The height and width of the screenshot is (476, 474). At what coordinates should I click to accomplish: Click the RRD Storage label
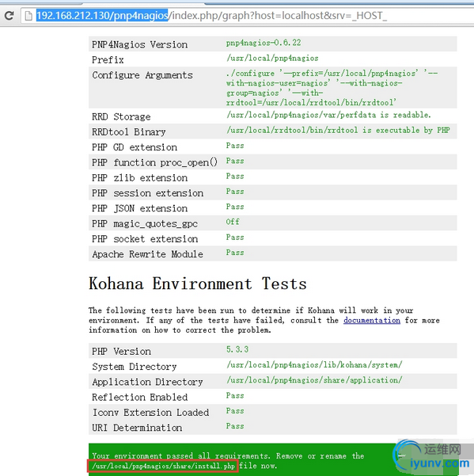click(x=121, y=116)
